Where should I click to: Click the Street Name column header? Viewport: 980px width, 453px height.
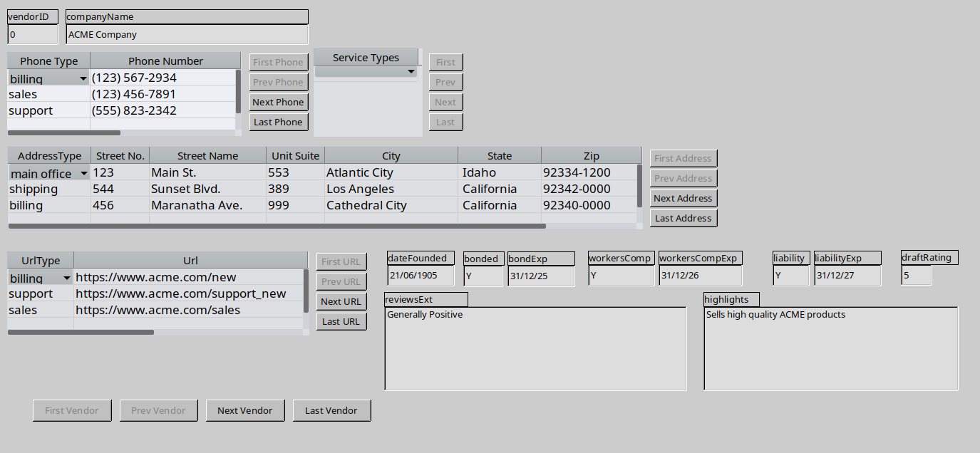pos(207,156)
